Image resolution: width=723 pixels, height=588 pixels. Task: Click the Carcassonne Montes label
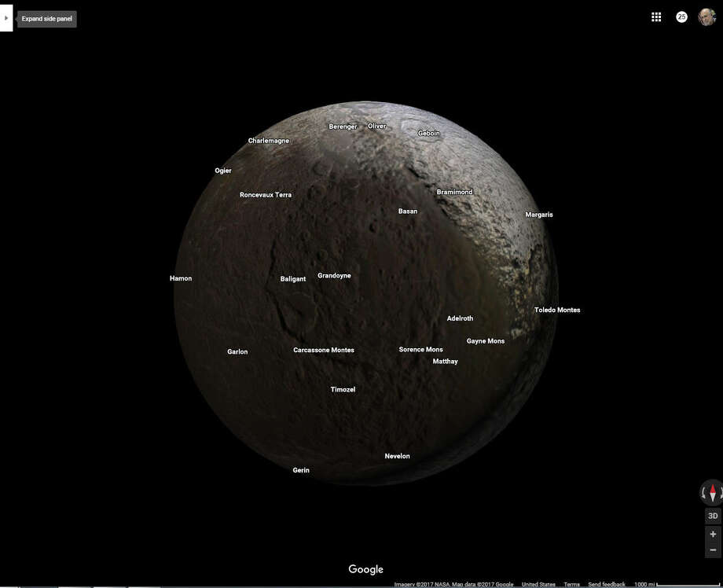(x=324, y=350)
